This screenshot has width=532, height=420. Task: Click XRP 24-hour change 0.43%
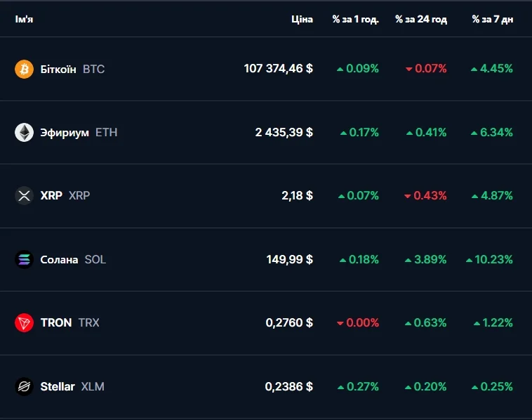pyautogui.click(x=425, y=195)
